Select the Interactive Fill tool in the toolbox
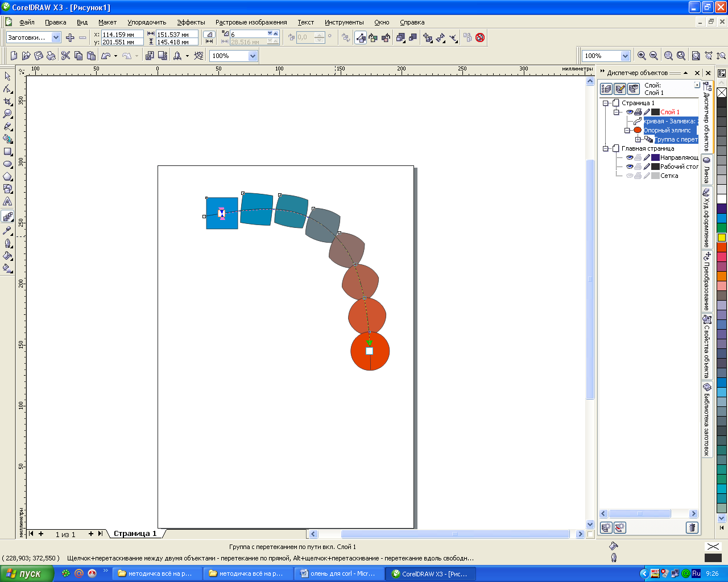This screenshot has height=582, width=728. (x=7, y=268)
